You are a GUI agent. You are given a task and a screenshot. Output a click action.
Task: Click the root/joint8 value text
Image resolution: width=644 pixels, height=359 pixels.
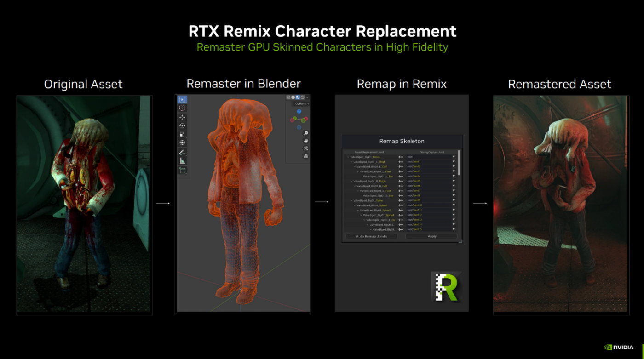click(x=414, y=196)
